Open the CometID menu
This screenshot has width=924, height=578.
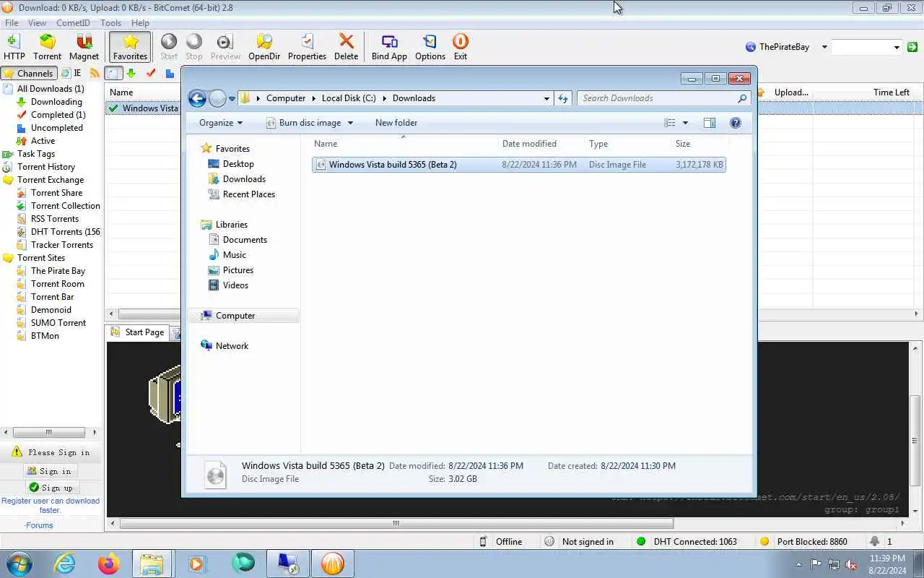click(73, 23)
